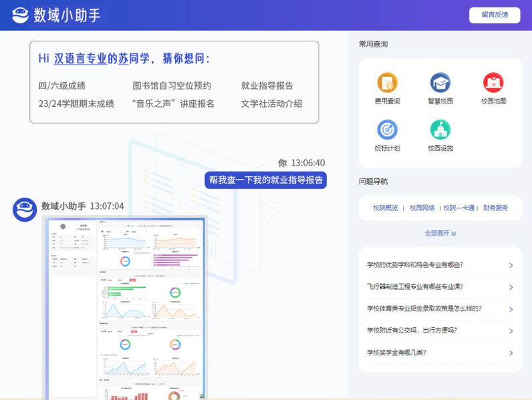The height and width of the screenshot is (400, 532).
Task: Open question about 飞行器制造工程专业课
Action: click(x=415, y=287)
